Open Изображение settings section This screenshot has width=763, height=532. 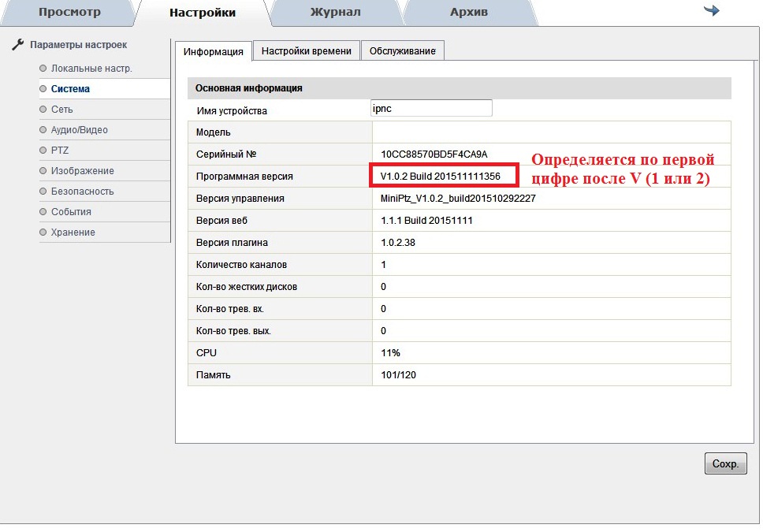pos(82,171)
